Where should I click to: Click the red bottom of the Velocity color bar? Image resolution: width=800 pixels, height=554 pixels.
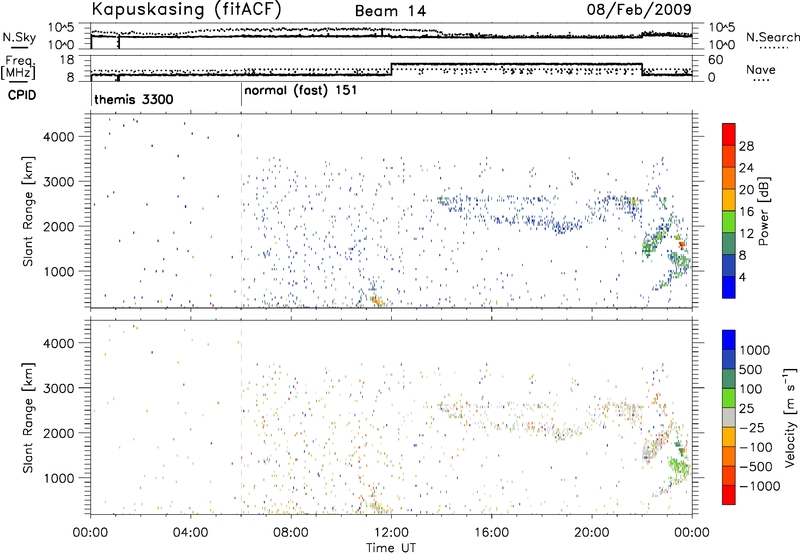pyautogui.click(x=729, y=495)
